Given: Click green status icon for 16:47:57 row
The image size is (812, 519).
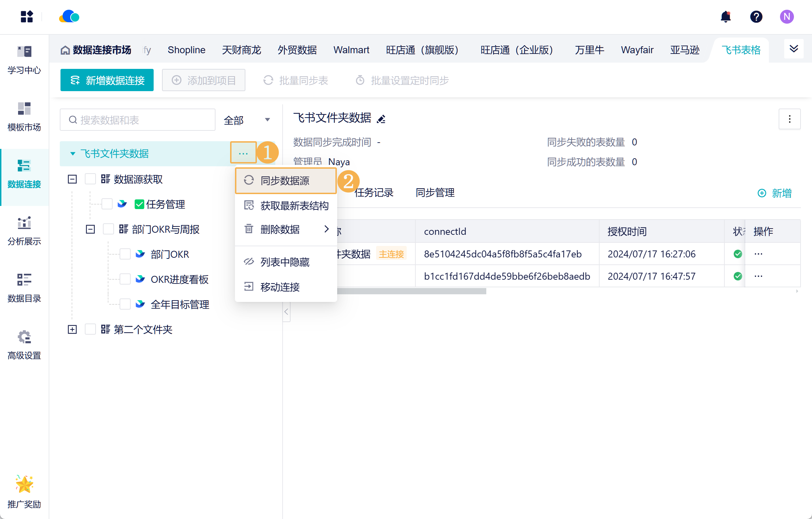Looking at the screenshot, I should (738, 276).
